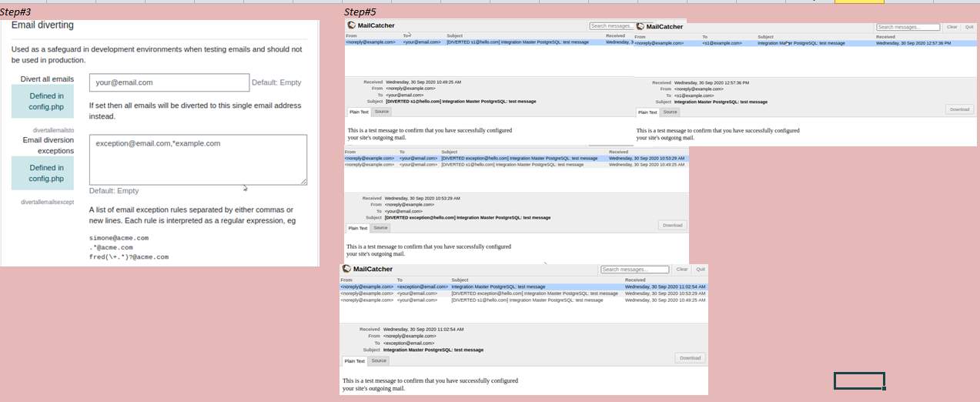This screenshot has height=402, width=980.
Task: Open Source tab of exception@email.com message
Action: tap(379, 360)
